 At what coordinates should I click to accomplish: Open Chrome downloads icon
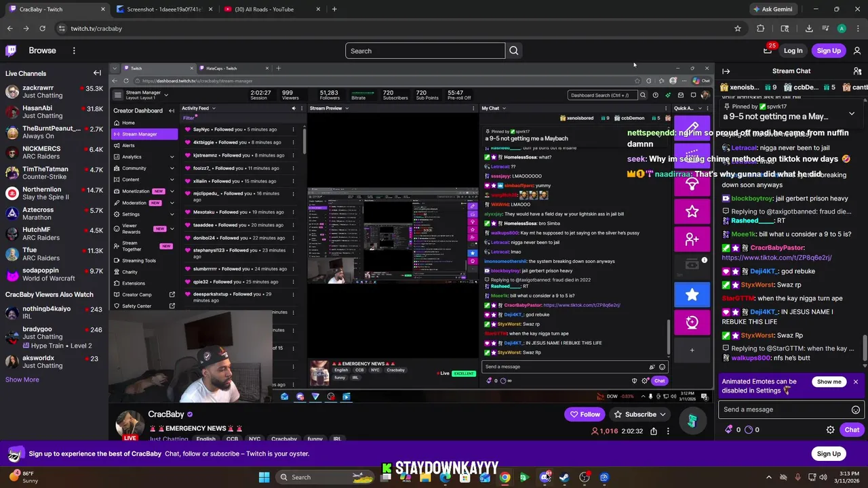pyautogui.click(x=809, y=28)
